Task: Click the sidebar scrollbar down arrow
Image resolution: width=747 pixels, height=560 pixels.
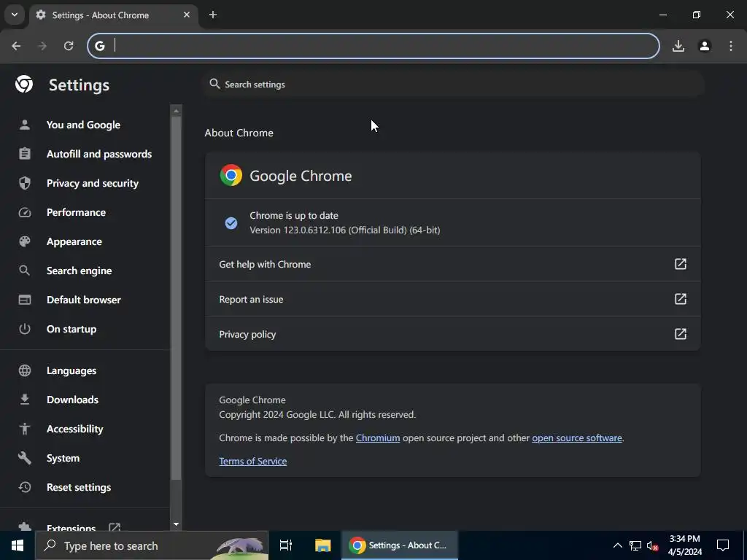Action: (x=177, y=524)
